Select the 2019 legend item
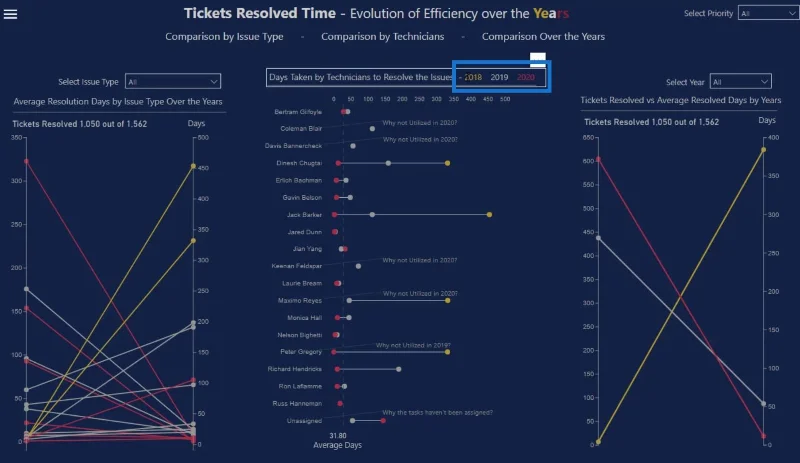This screenshot has width=800, height=463. [499, 77]
